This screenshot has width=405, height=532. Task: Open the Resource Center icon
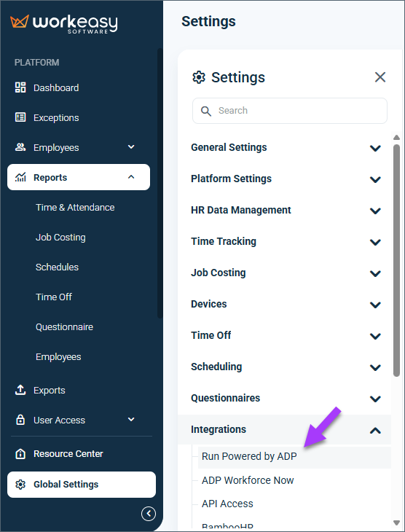point(20,453)
